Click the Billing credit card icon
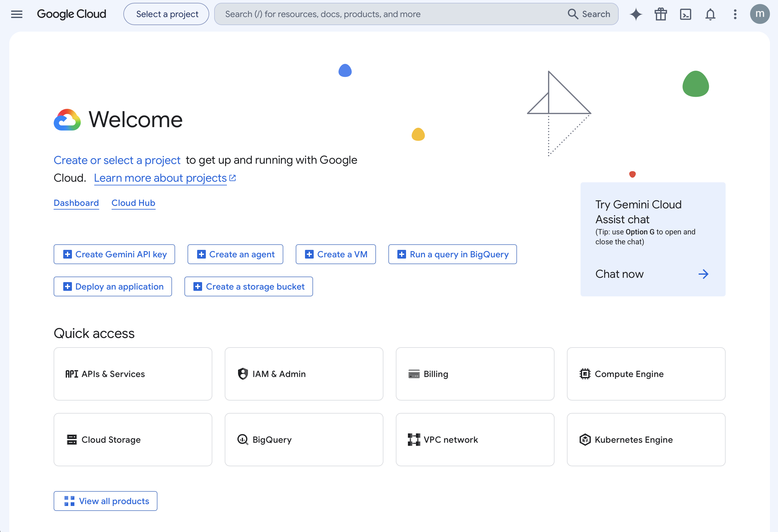The image size is (778, 532). click(414, 374)
